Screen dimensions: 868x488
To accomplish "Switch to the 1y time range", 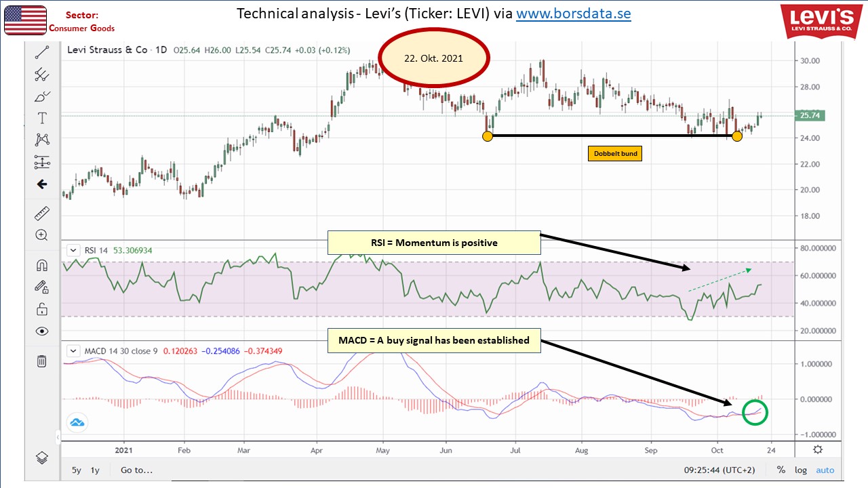I will tap(95, 470).
